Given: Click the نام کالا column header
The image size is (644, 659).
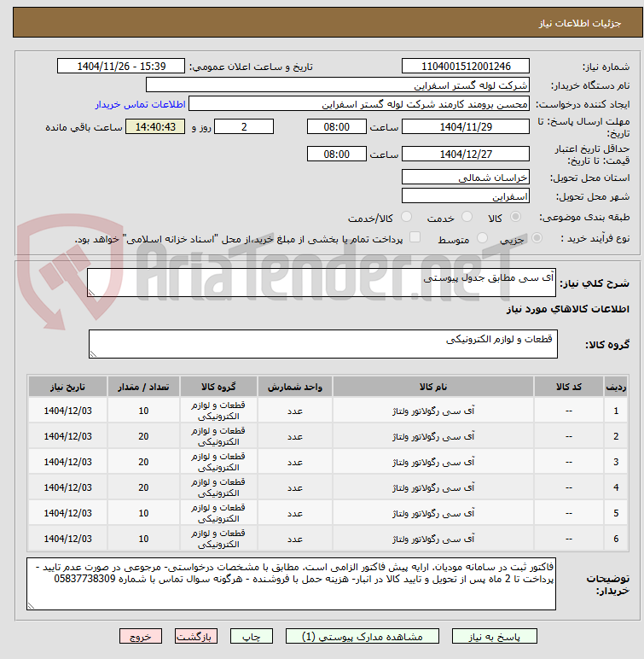Looking at the screenshot, I should tap(433, 387).
